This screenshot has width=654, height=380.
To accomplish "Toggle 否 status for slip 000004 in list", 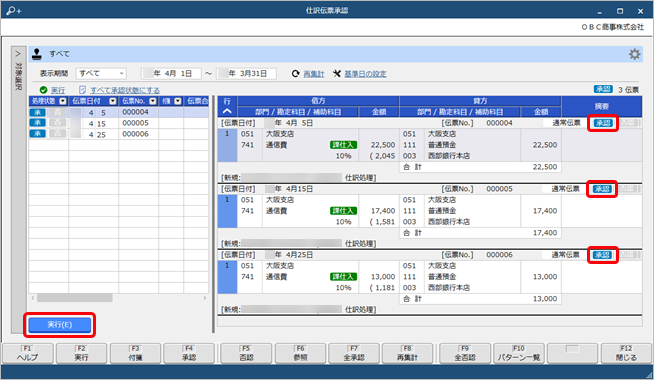I will click(x=58, y=112).
